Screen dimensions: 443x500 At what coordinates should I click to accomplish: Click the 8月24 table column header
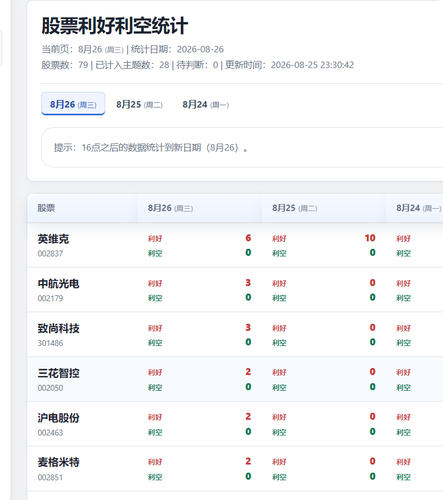tap(418, 208)
